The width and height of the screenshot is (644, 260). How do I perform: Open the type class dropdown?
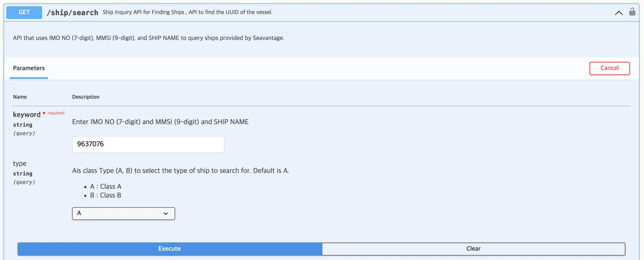coord(123,213)
